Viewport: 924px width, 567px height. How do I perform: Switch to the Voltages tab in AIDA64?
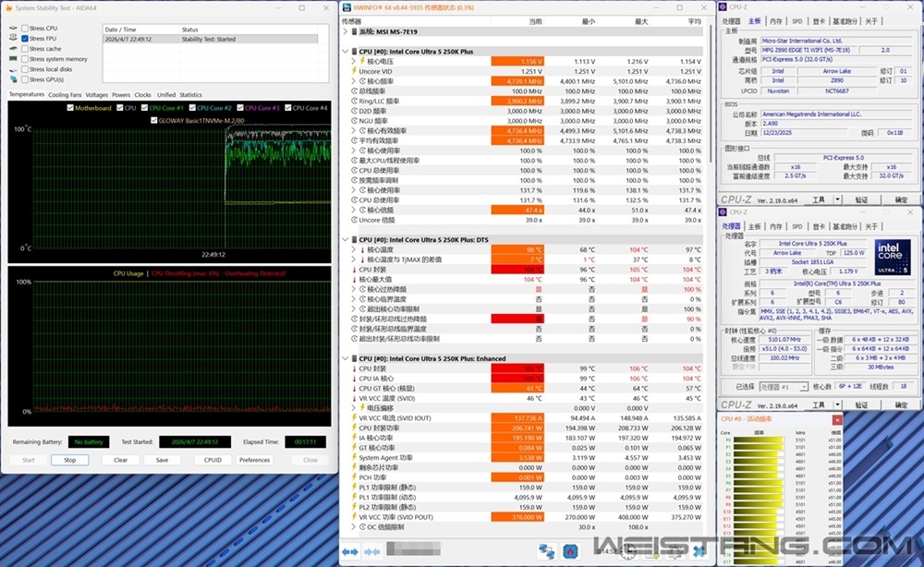point(96,94)
